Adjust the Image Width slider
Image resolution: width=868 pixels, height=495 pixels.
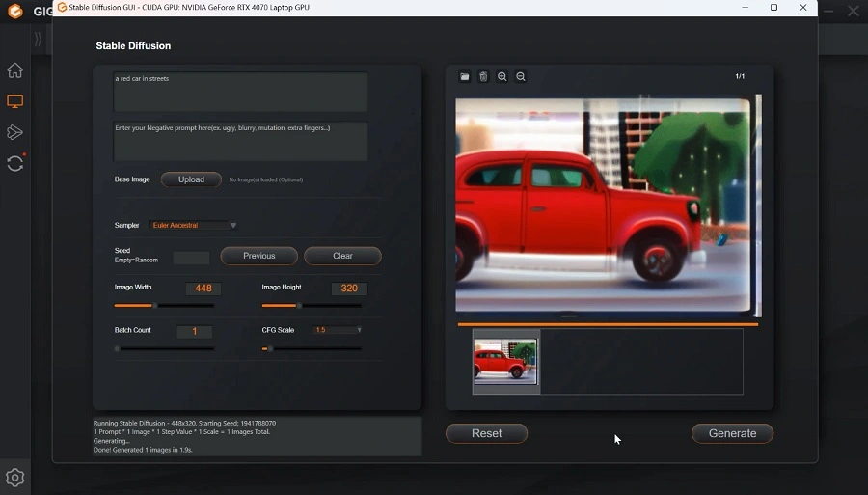(164, 306)
